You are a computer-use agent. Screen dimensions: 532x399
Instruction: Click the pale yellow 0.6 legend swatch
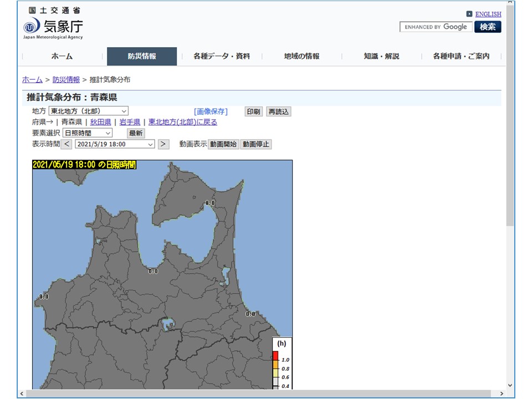click(275, 373)
